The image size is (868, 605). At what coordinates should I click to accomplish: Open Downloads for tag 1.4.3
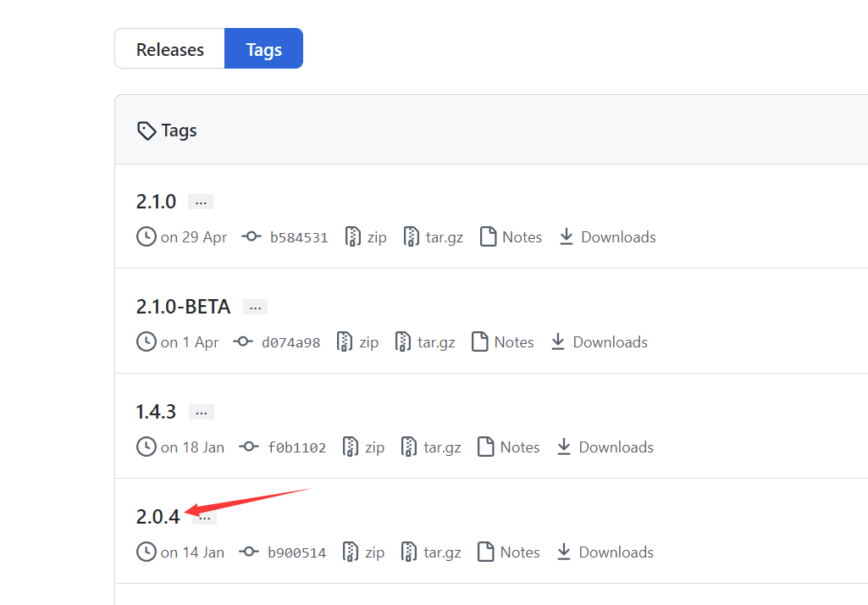616,447
